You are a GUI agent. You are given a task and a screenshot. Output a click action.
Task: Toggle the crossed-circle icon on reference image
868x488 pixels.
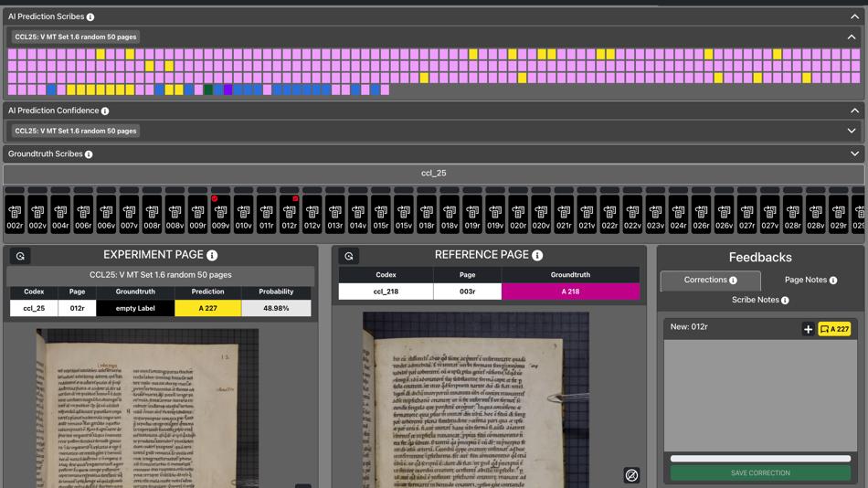[x=630, y=475]
